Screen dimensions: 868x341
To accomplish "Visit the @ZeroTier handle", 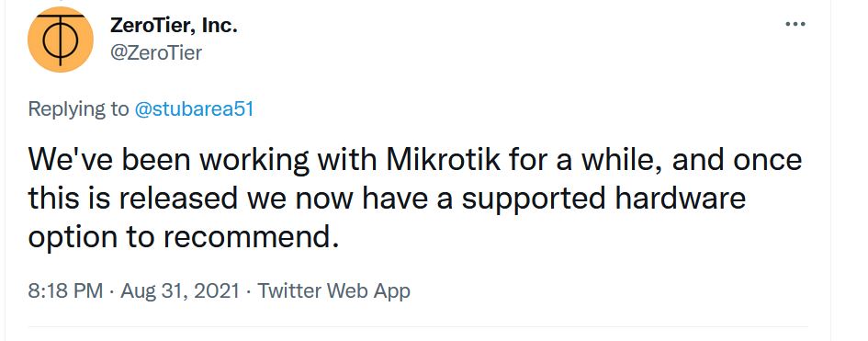I will point(157,53).
